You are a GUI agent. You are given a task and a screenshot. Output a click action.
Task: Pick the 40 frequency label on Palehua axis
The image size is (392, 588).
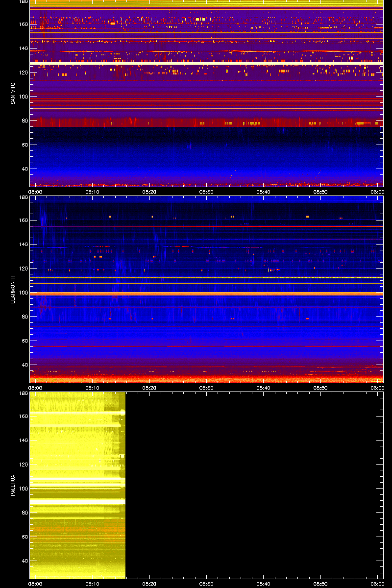click(24, 561)
